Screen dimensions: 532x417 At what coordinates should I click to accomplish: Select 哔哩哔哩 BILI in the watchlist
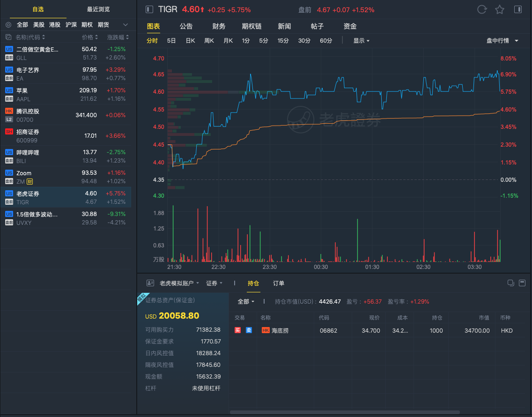click(66, 156)
